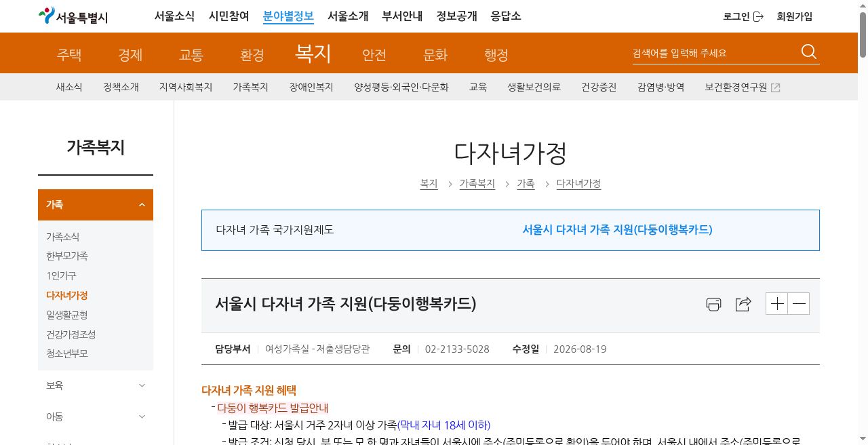Decrease text size with minus button

click(x=799, y=304)
